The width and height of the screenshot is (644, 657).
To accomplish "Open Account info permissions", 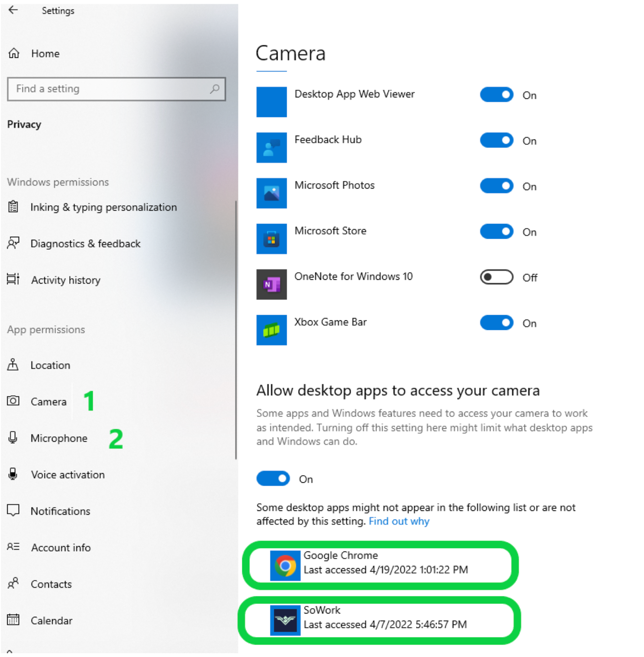I will (x=61, y=548).
